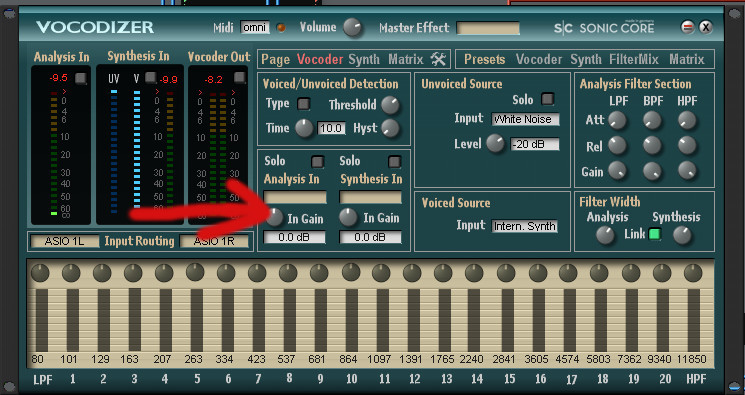Enable Solo for Analysis In
745x395 pixels.
point(317,162)
